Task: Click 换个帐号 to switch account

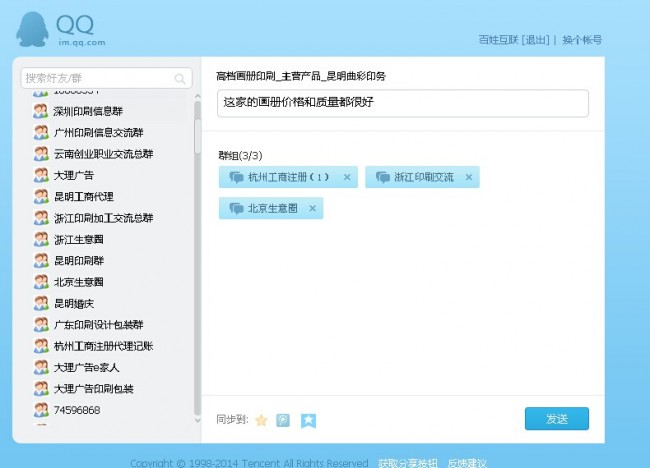Action: [x=582, y=40]
